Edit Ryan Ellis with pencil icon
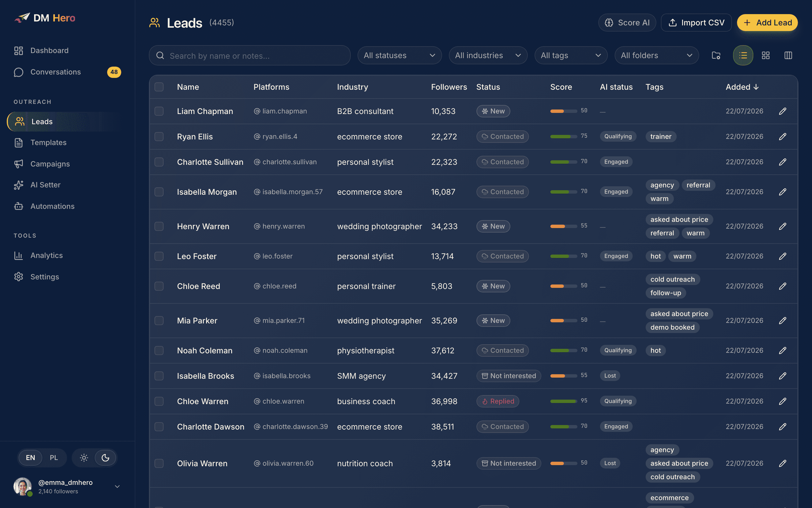Image resolution: width=812 pixels, height=508 pixels. pos(782,137)
